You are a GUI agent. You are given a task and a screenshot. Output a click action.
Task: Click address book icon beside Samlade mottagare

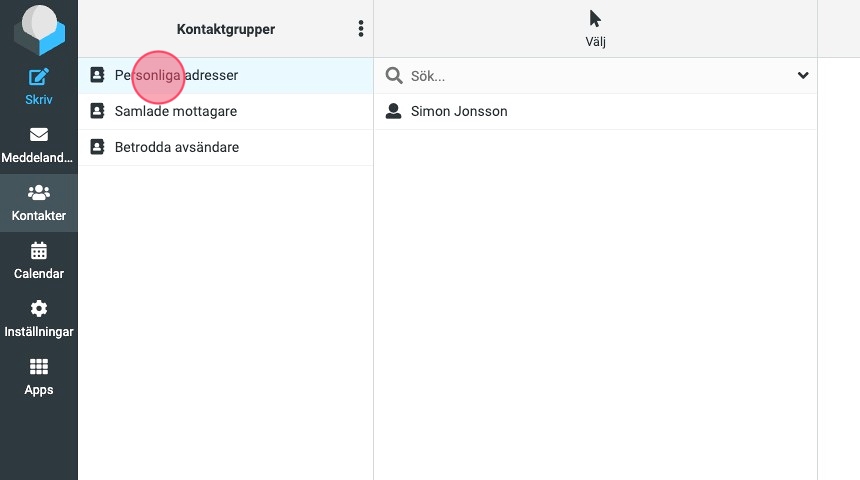(97, 111)
